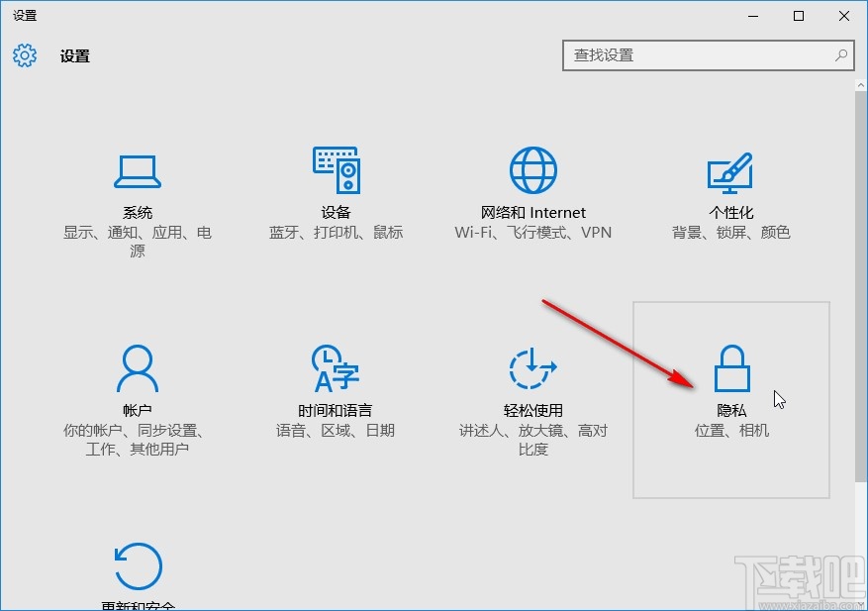Open 设备 settings for 蓝牙、打印机、鼠标

click(x=336, y=170)
